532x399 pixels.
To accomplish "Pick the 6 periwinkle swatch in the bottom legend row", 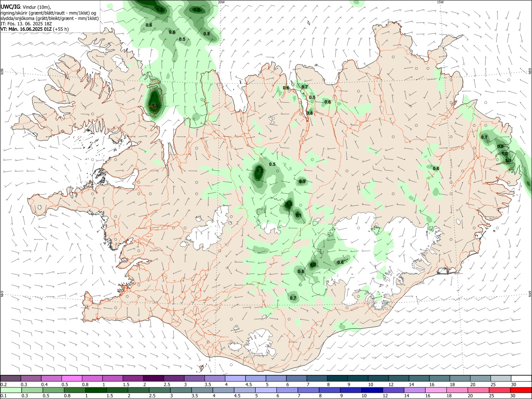I will click(x=287, y=390).
